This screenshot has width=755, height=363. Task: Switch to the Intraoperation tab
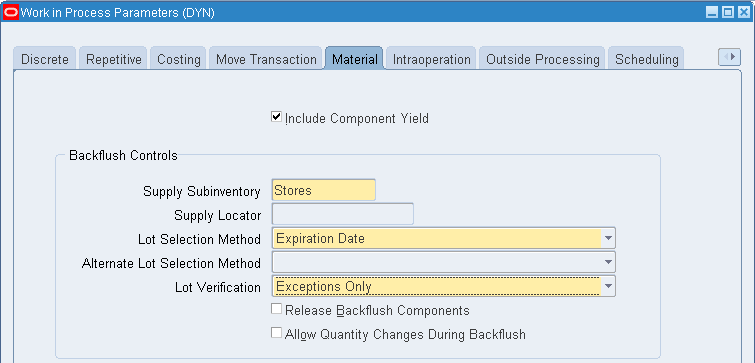point(431,59)
